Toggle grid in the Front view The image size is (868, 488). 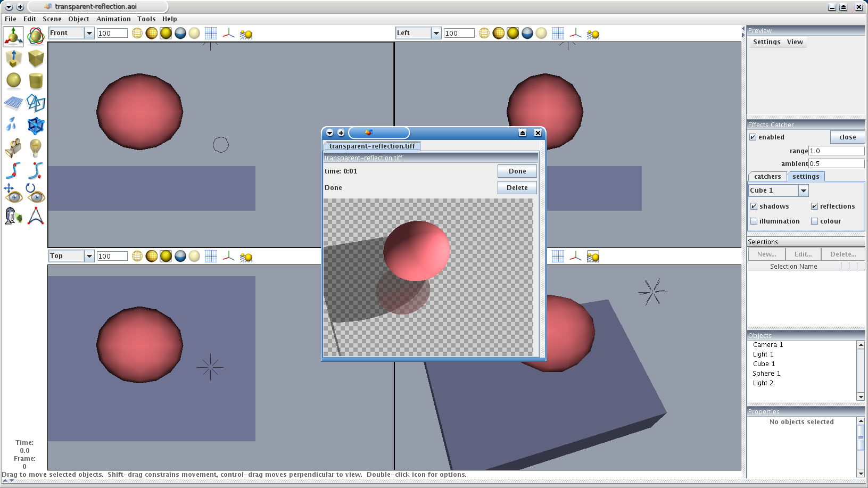[211, 33]
